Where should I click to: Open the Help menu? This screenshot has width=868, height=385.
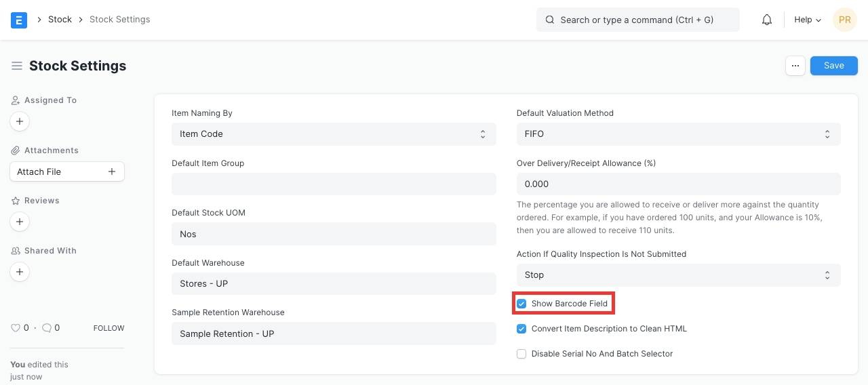pos(807,20)
